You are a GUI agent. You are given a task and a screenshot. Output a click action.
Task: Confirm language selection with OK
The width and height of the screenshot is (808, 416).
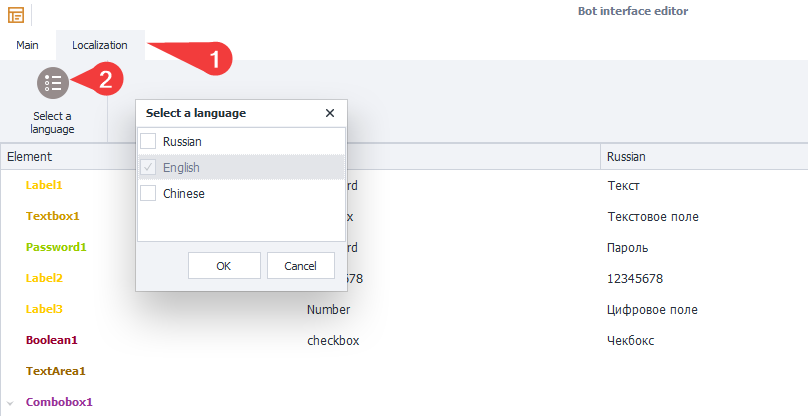pos(223,266)
